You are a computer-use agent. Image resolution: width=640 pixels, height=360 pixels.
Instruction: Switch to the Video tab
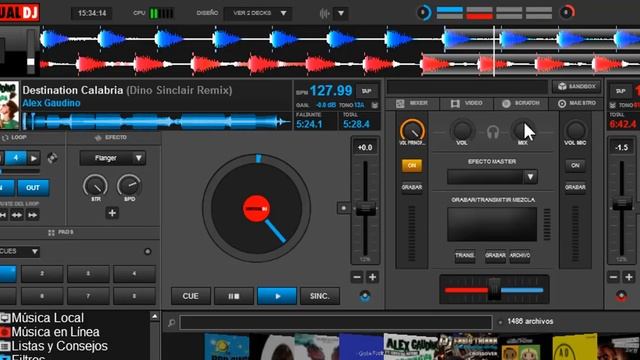click(x=467, y=103)
